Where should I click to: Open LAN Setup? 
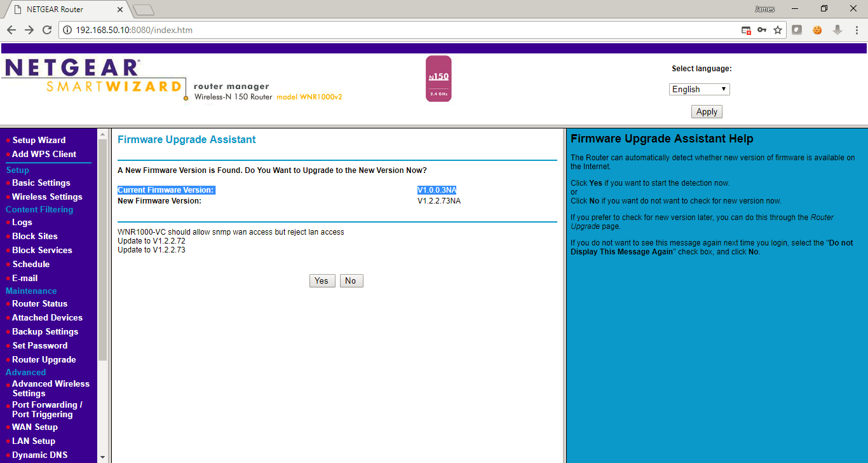tap(34, 441)
